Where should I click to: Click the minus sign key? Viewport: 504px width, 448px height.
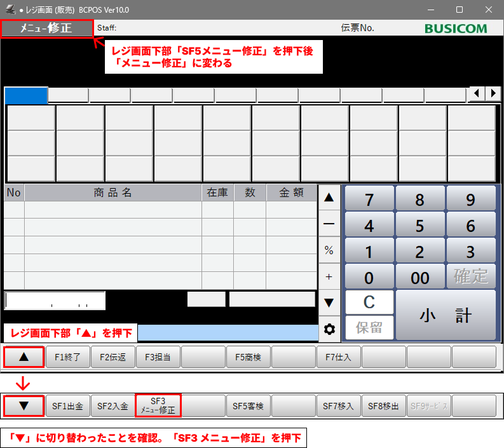pyautogui.click(x=329, y=224)
